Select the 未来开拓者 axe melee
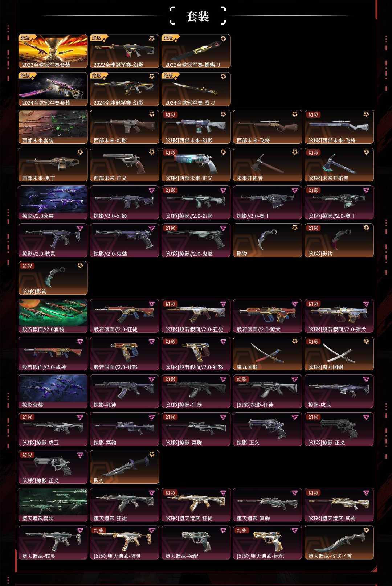The height and width of the screenshot is (586, 392). pyautogui.click(x=268, y=164)
